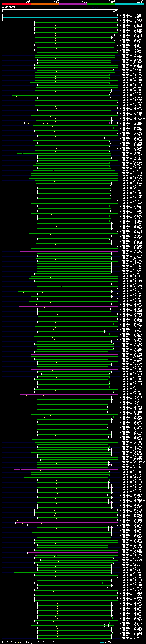146x644 pixels.
Task: Click the cyan alignment bar of UniRef100_A8JJR9
Action: [60, 15]
